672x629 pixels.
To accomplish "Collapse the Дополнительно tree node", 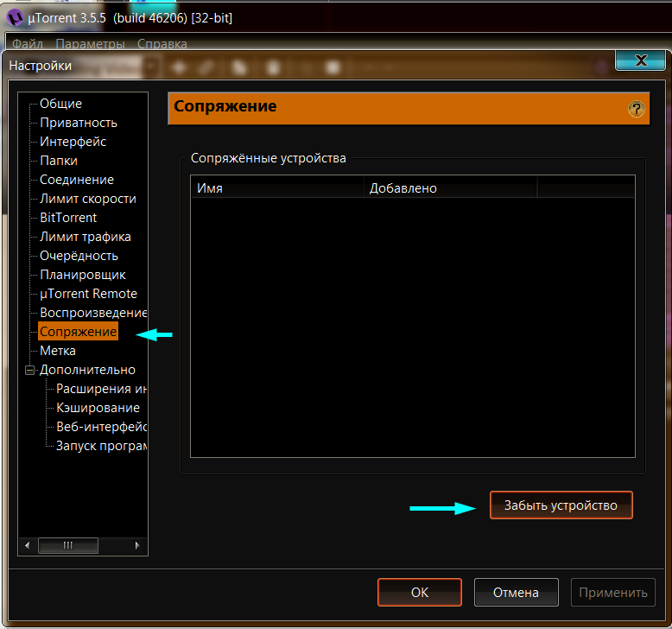I will coord(30,370).
